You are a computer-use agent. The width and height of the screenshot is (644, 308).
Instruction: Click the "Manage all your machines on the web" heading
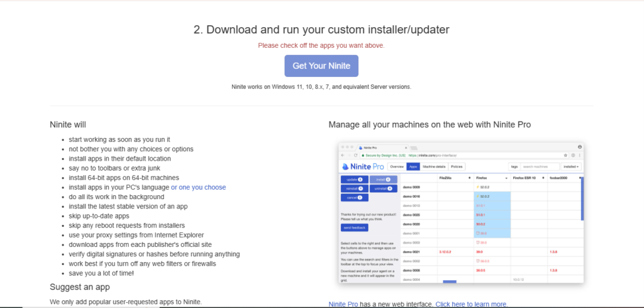pos(430,125)
